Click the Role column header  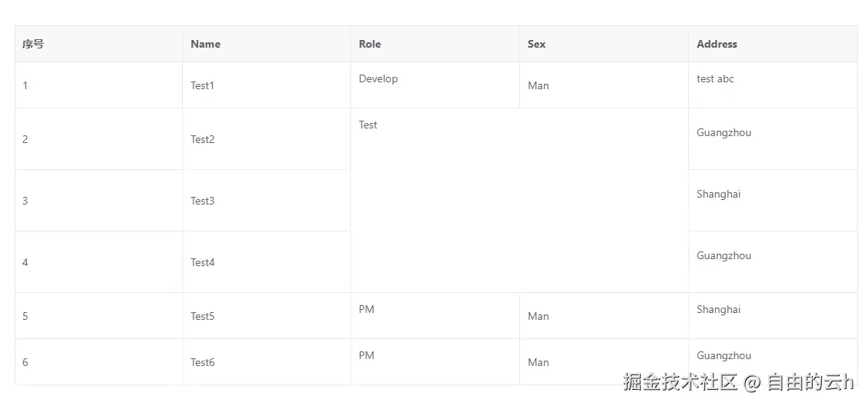[369, 45]
